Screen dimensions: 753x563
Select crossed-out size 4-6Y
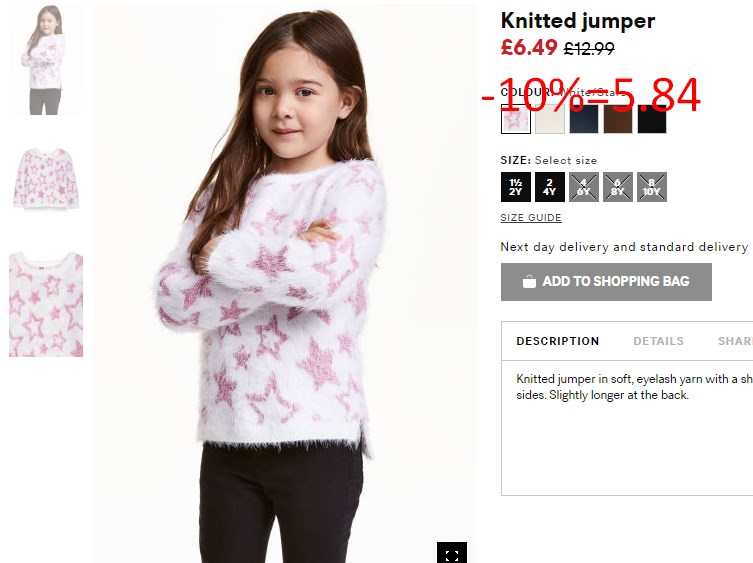click(584, 187)
